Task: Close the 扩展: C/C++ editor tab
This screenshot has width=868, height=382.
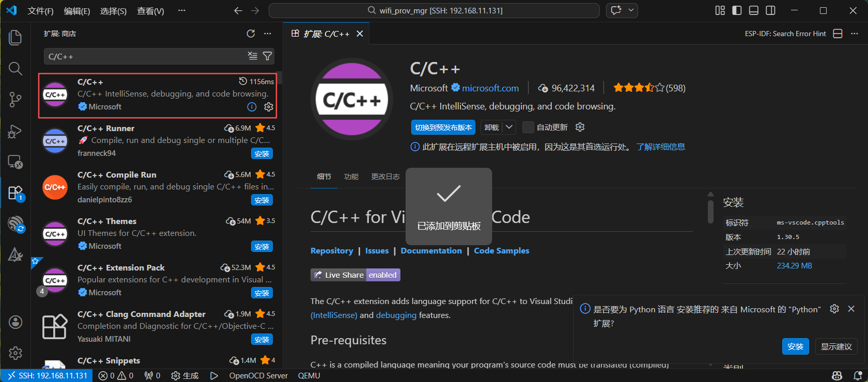Action: 360,34
